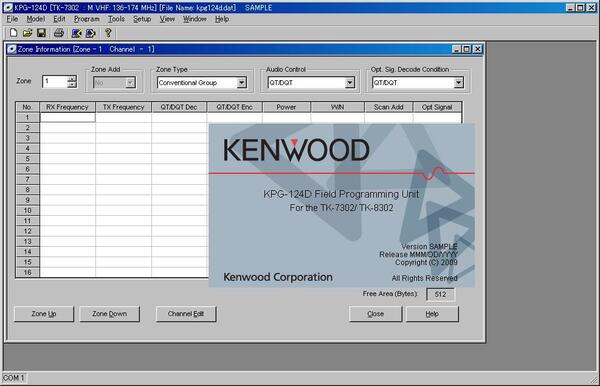The height and width of the screenshot is (386, 600).
Task: Click the W/N column header
Action: 337,107
